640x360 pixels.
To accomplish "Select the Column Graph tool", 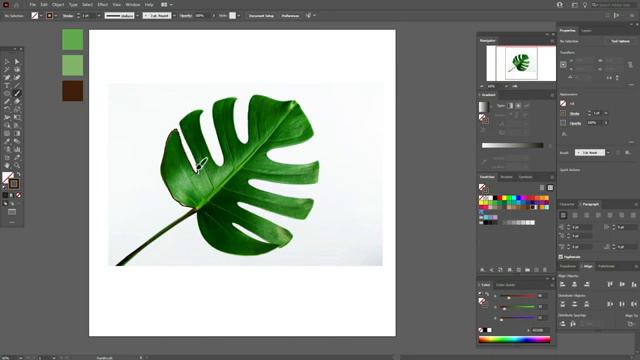I will coord(17,149).
